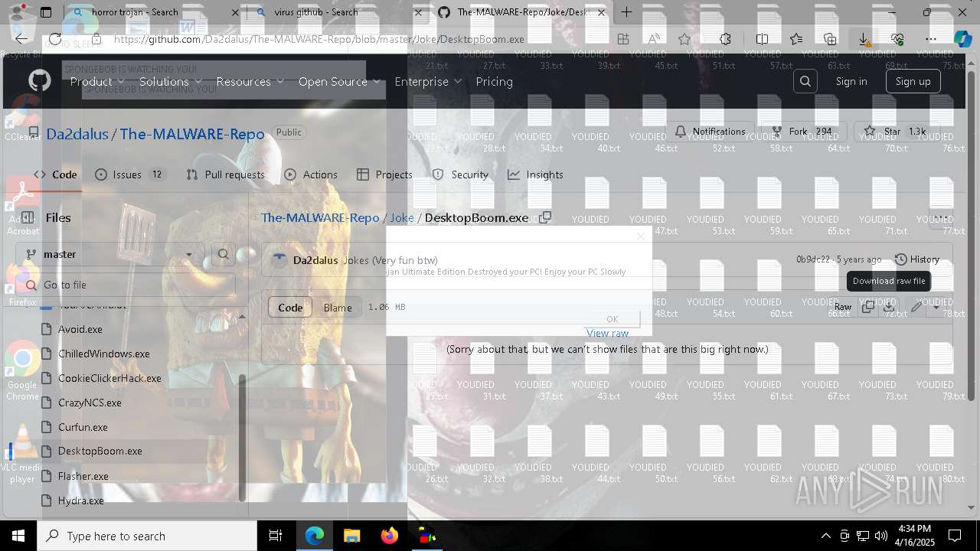This screenshot has height=551, width=980.
Task: Open the Da2dalus owner link
Action: (77, 134)
